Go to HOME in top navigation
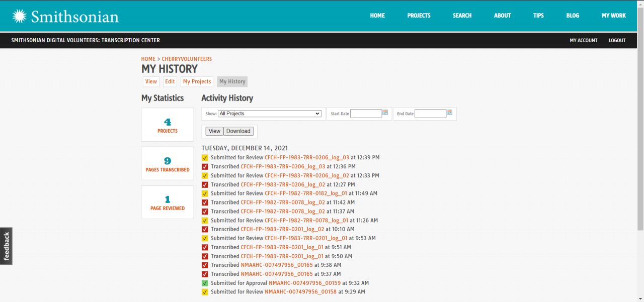This screenshot has width=644, height=302. pos(377,16)
